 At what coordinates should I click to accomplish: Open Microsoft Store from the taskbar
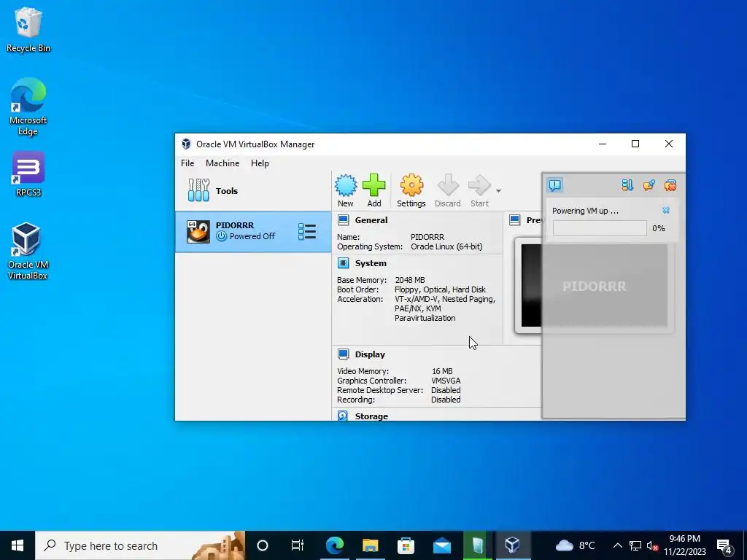coord(406,545)
